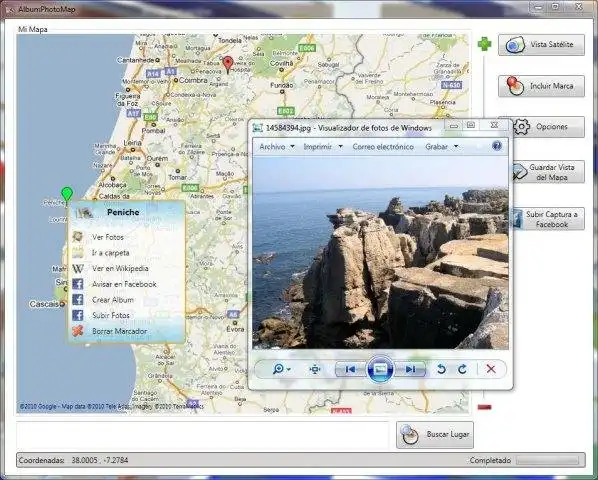Click folder icon beside Ir a carpeta

tap(78, 252)
